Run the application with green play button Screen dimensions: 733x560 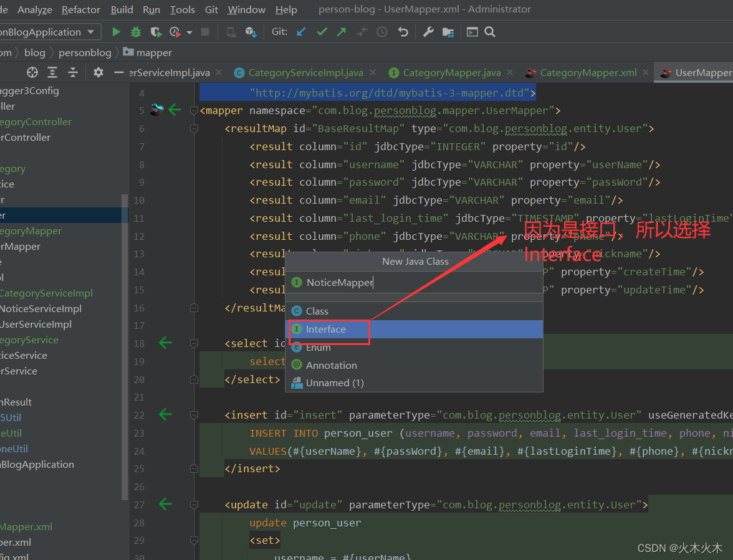tap(116, 32)
